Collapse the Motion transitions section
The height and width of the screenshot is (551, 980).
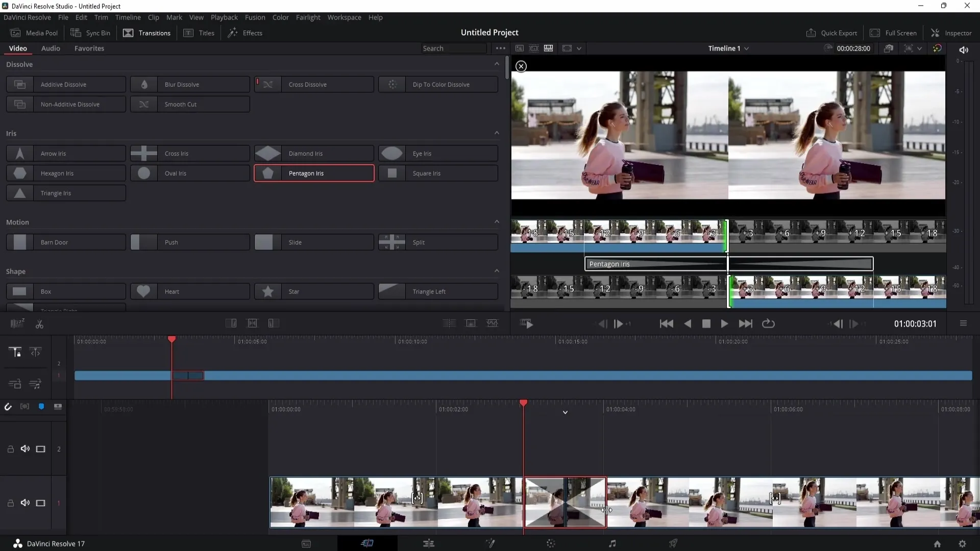pyautogui.click(x=497, y=221)
